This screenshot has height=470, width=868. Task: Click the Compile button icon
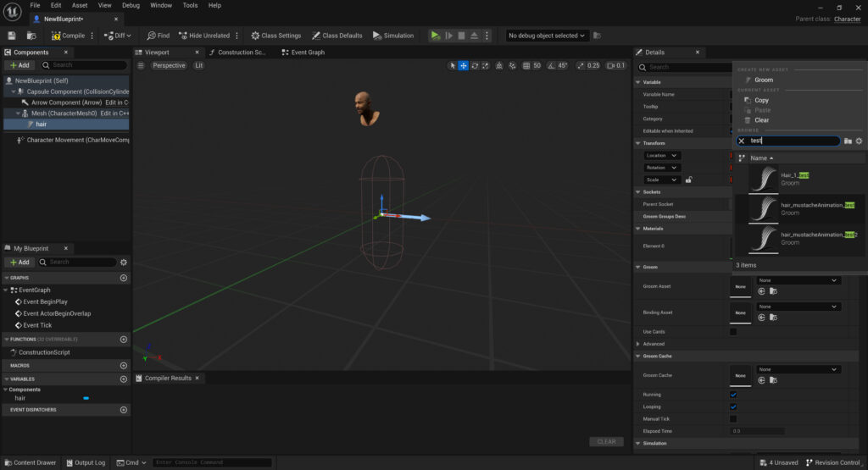click(56, 36)
